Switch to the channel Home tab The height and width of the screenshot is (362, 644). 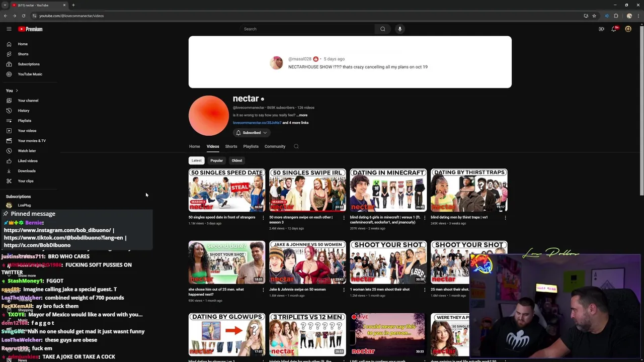click(195, 146)
